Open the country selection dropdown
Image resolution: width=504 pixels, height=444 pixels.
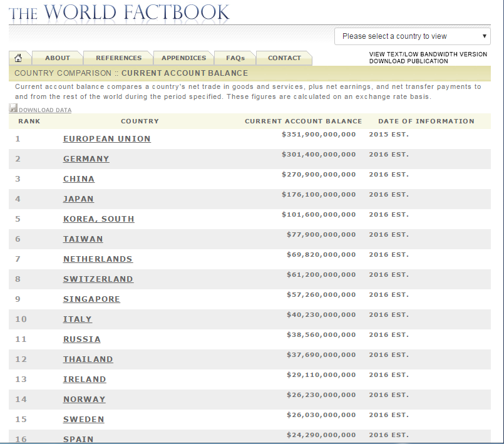click(413, 36)
